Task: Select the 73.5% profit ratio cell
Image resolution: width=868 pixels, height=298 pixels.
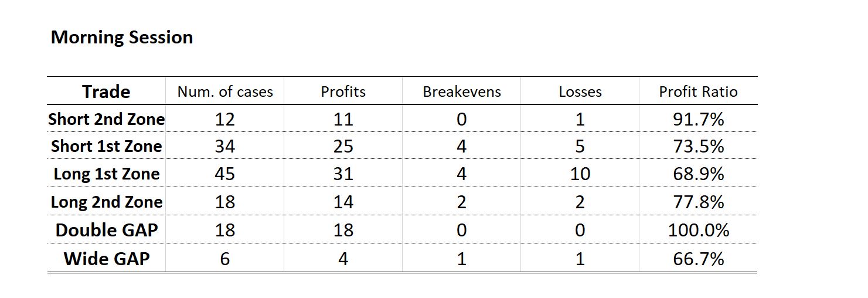Action: [x=698, y=146]
